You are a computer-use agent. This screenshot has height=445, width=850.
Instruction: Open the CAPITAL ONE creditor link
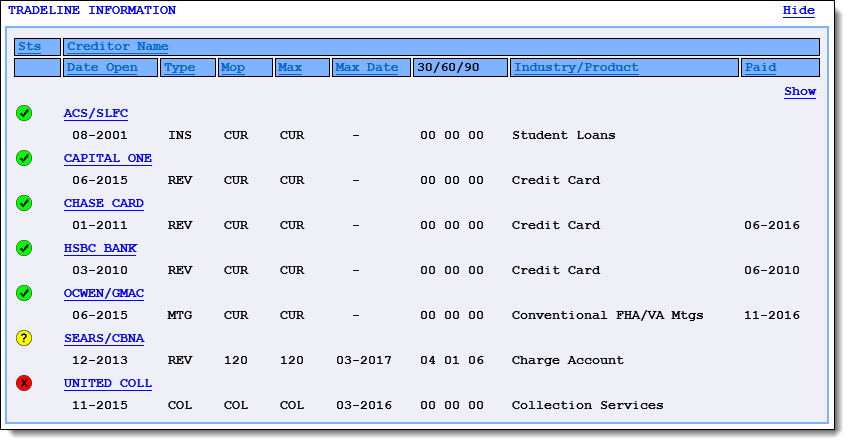pyautogui.click(x=108, y=158)
